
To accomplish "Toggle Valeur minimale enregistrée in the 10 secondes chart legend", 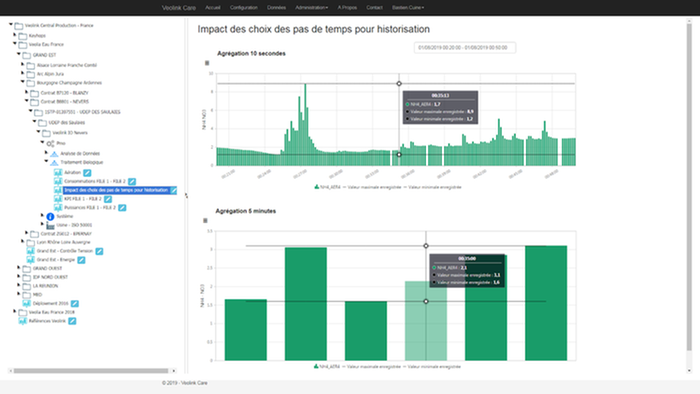I will pos(433,187).
